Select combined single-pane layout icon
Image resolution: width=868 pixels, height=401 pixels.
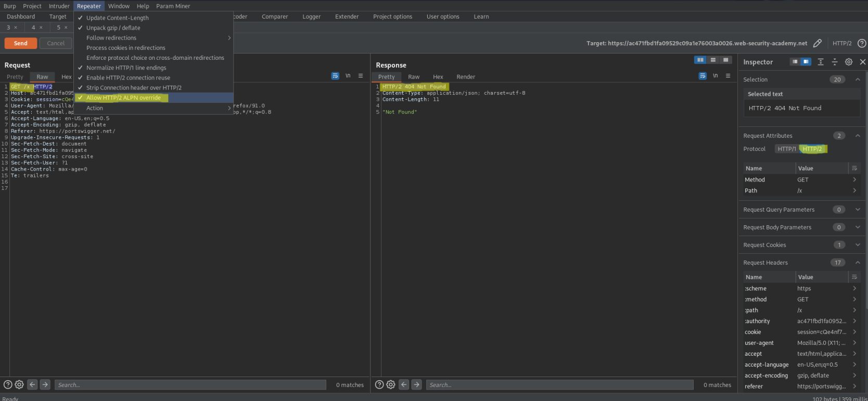725,60
